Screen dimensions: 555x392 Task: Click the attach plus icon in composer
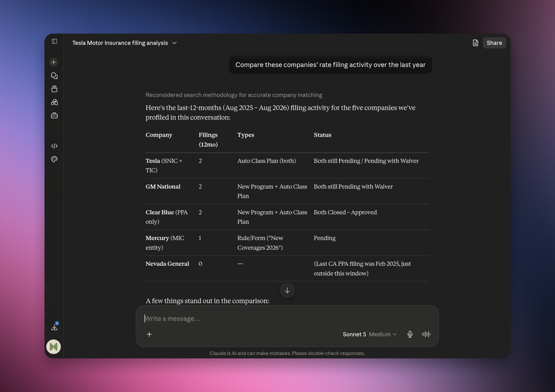click(149, 334)
